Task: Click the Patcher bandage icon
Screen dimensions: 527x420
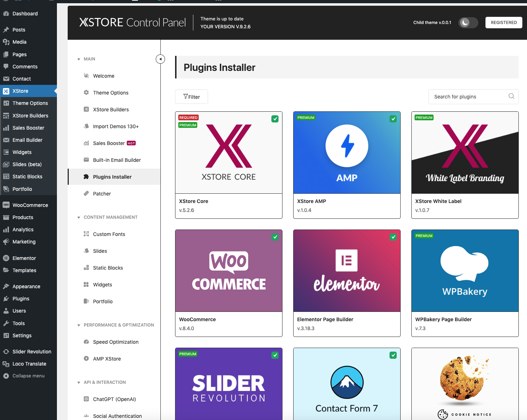Action: (x=86, y=193)
